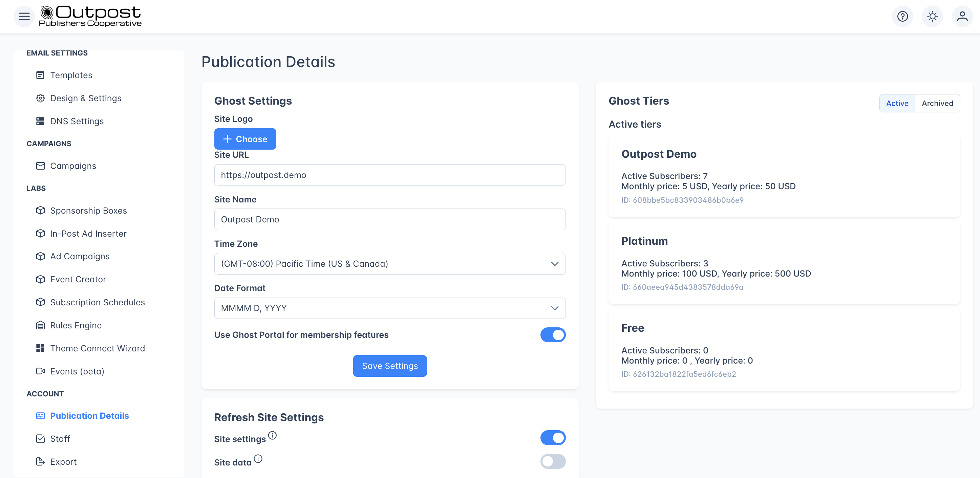This screenshot has width=980, height=478.
Task: Click the Sponsorship Boxes cube icon
Action: click(x=40, y=211)
